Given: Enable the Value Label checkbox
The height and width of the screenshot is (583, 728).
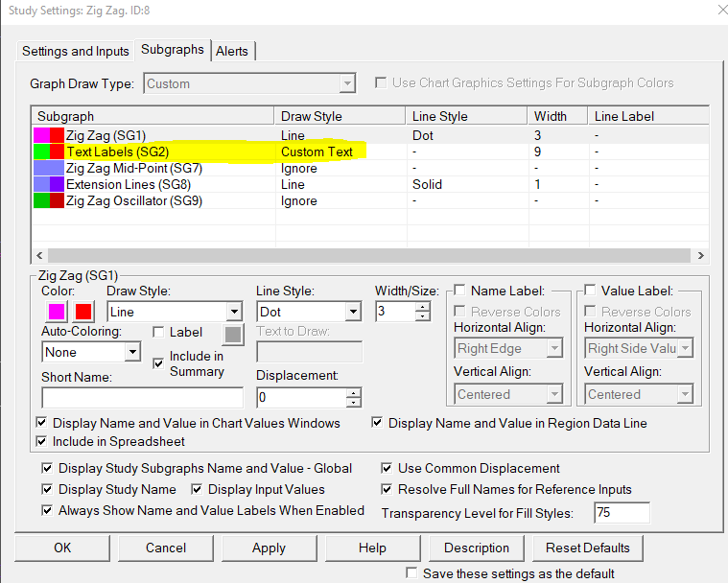Looking at the screenshot, I should pyautogui.click(x=590, y=291).
